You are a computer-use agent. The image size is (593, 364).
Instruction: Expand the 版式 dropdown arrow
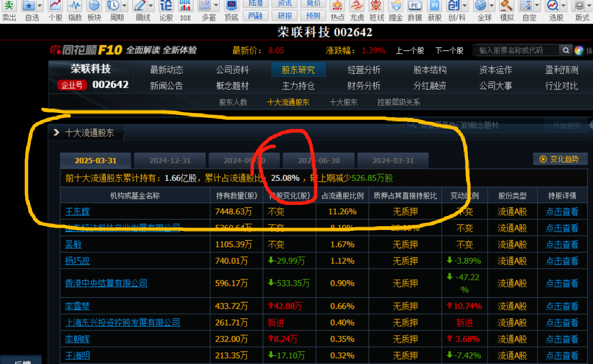click(589, 6)
